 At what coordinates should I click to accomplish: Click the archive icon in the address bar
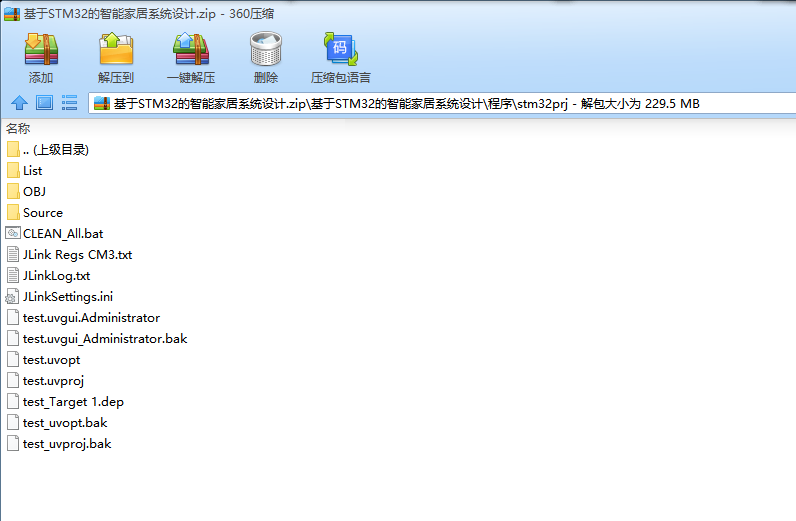[102, 104]
